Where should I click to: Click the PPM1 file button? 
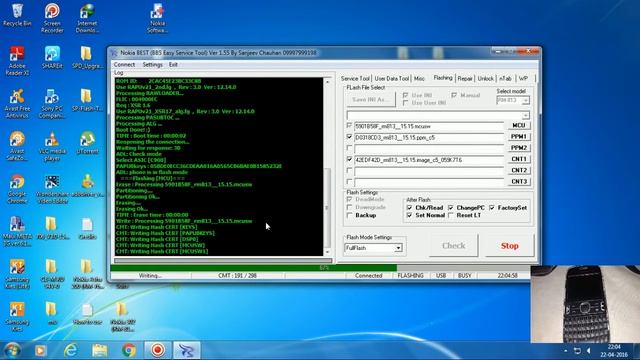pos(519,137)
